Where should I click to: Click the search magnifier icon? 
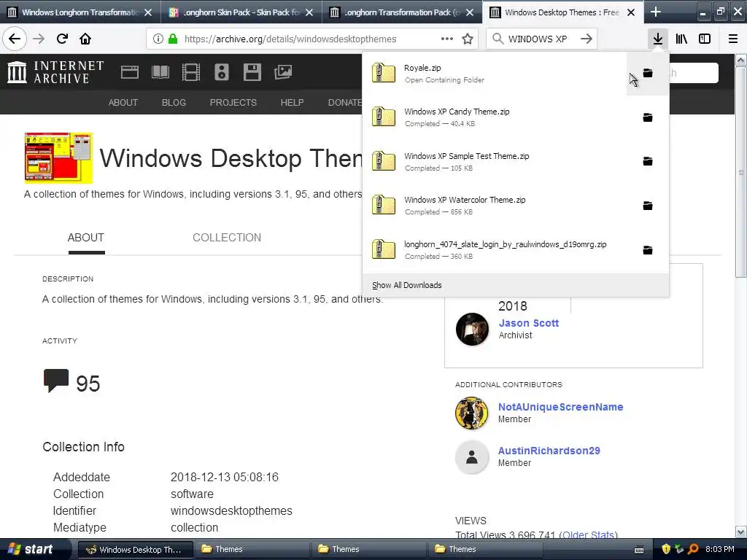click(x=498, y=39)
